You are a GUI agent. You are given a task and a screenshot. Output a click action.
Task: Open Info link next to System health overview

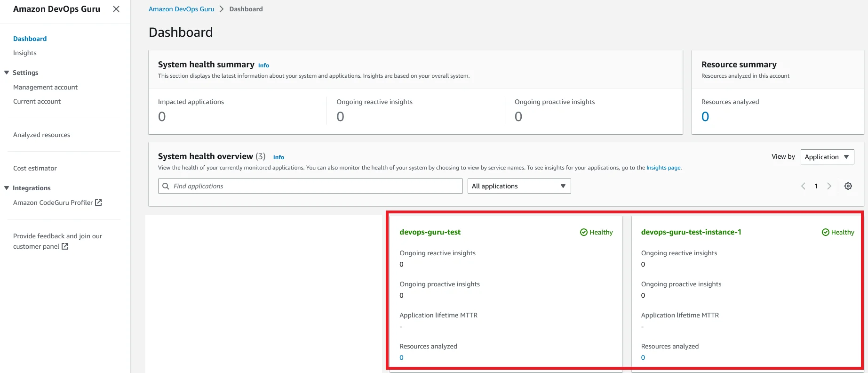pos(279,157)
